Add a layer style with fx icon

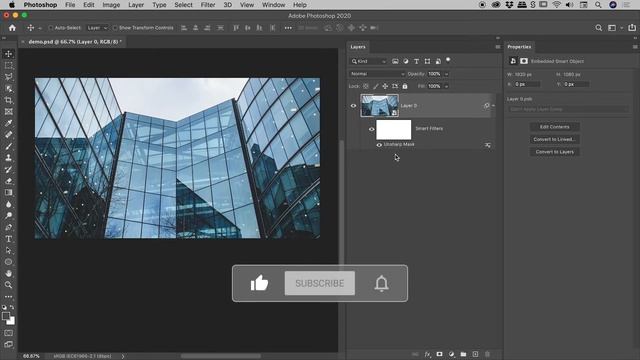[x=427, y=354]
